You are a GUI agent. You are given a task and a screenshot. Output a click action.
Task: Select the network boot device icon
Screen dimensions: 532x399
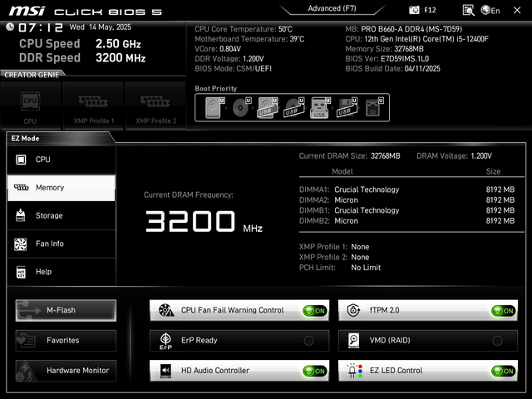click(x=374, y=107)
